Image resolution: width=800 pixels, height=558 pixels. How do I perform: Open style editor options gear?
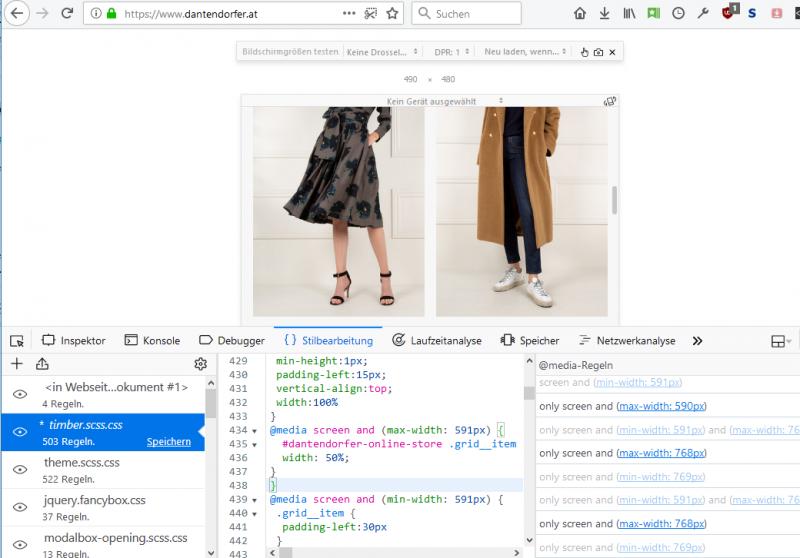pyautogui.click(x=200, y=364)
